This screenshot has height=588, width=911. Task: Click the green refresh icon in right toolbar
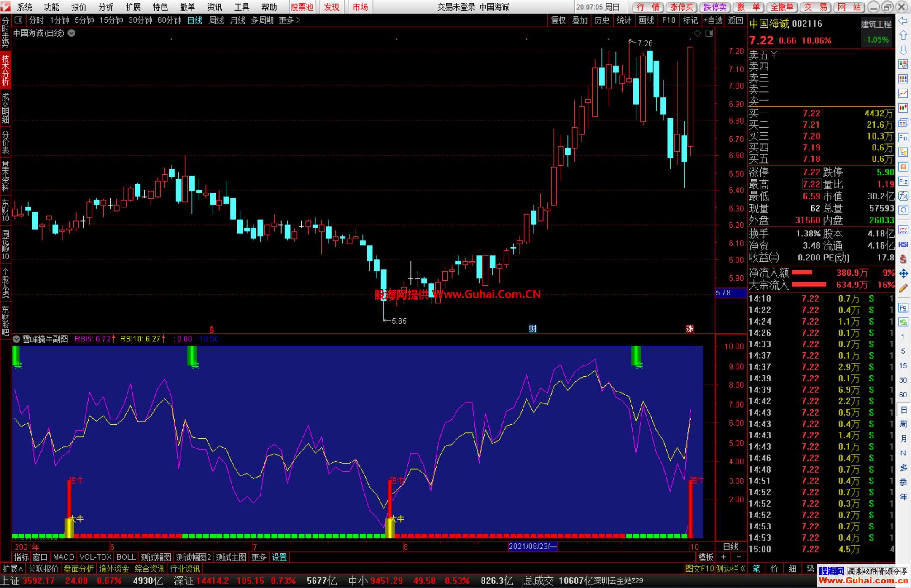coord(903,322)
